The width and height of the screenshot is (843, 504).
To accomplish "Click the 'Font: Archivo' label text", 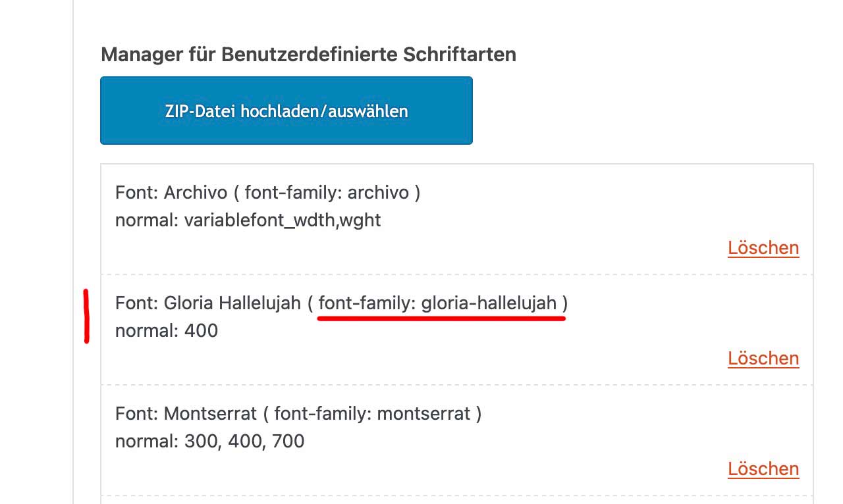I will pos(171,193).
